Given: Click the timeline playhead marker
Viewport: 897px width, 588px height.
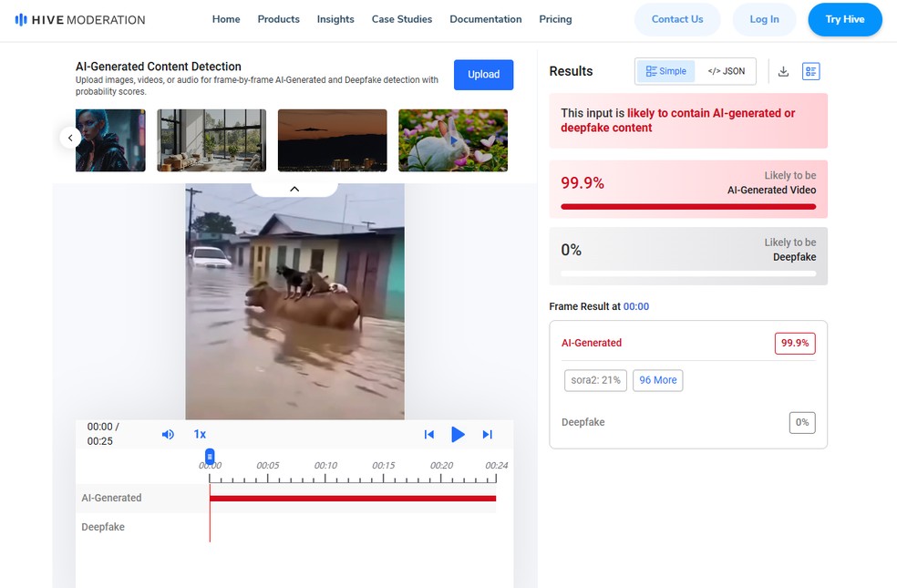Looking at the screenshot, I should click(x=210, y=456).
